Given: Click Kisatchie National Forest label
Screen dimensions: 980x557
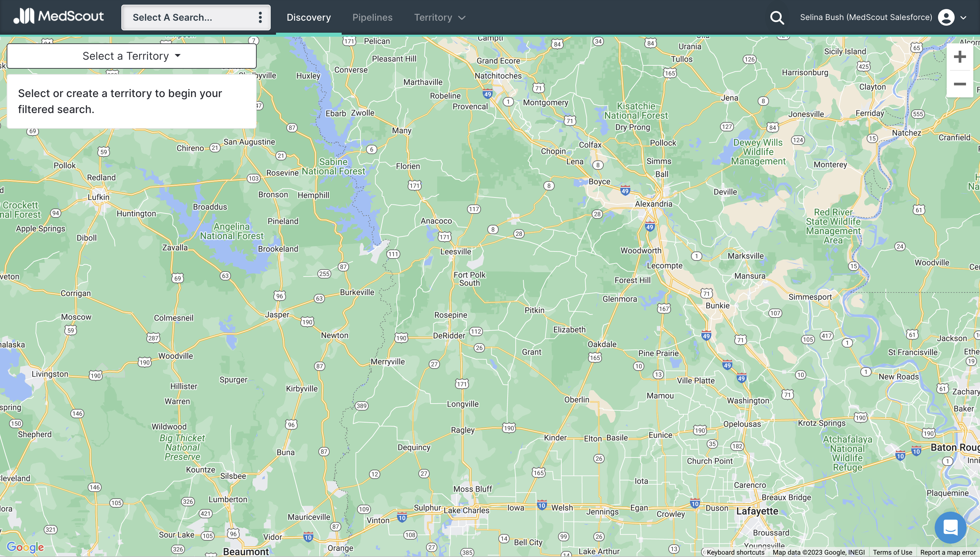Looking at the screenshot, I should tap(636, 111).
